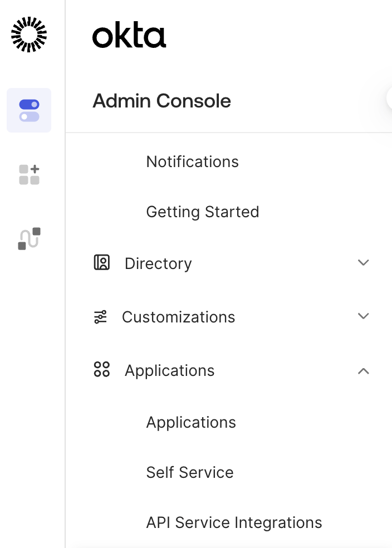Select the Customizations menu label

click(179, 317)
